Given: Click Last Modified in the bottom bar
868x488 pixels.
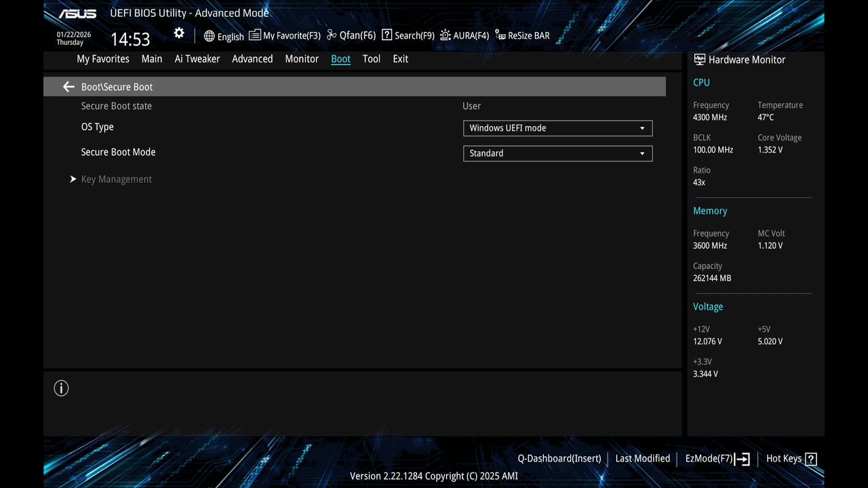Looking at the screenshot, I should [x=642, y=458].
